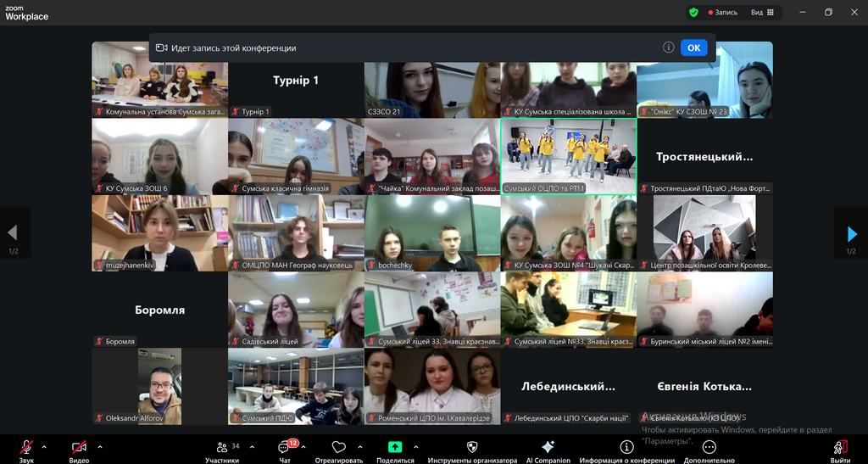Leave the meeting with the Выйти button

[840, 448]
